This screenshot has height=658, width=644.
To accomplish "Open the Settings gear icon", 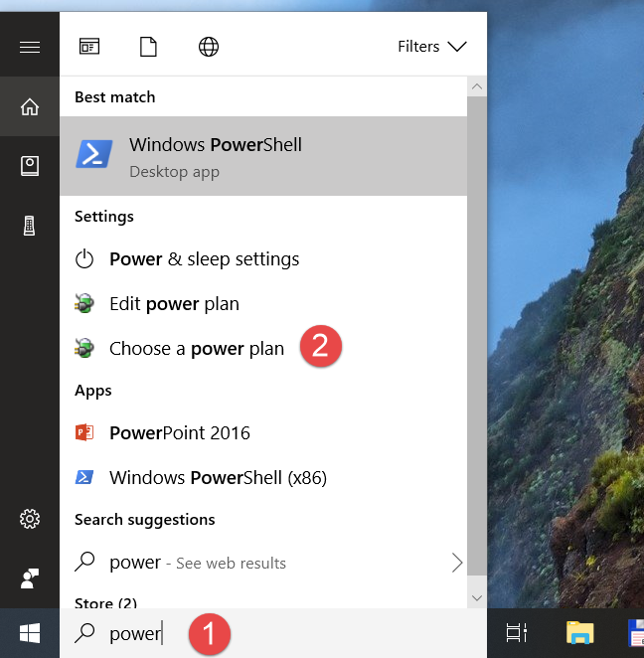I will [x=30, y=519].
